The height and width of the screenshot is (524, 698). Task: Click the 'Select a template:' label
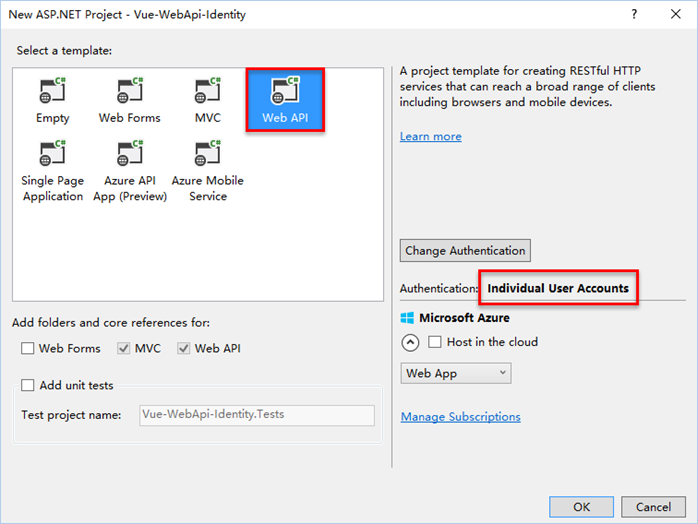tap(64, 51)
